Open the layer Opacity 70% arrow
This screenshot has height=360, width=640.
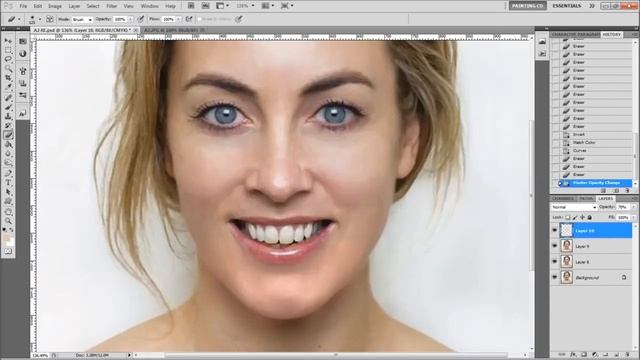[x=633, y=207]
